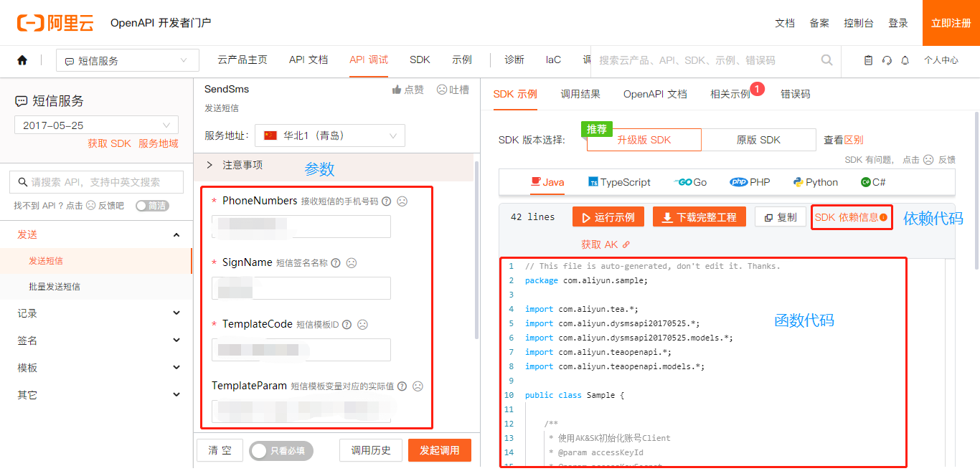Open the 个人中心 link
980x471 pixels.
pyautogui.click(x=941, y=60)
